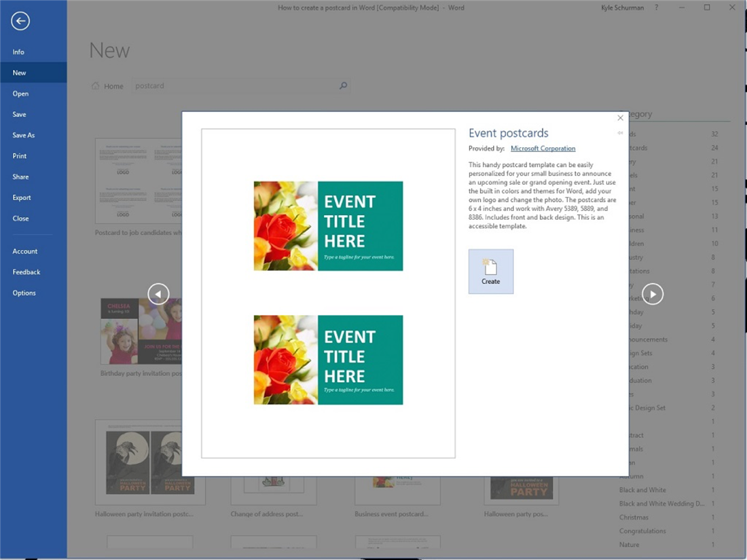Advance to the next template with the right arrow
This screenshot has width=747, height=560.
[653, 294]
